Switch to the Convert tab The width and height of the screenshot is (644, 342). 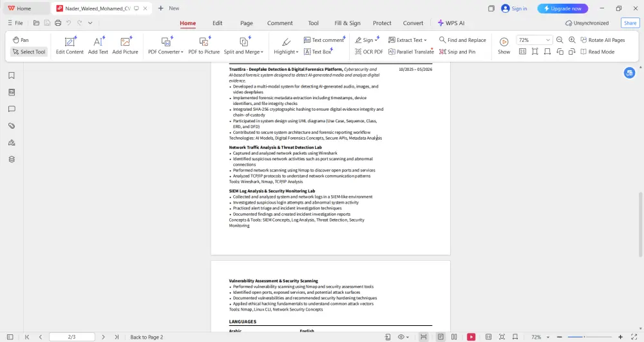(413, 23)
